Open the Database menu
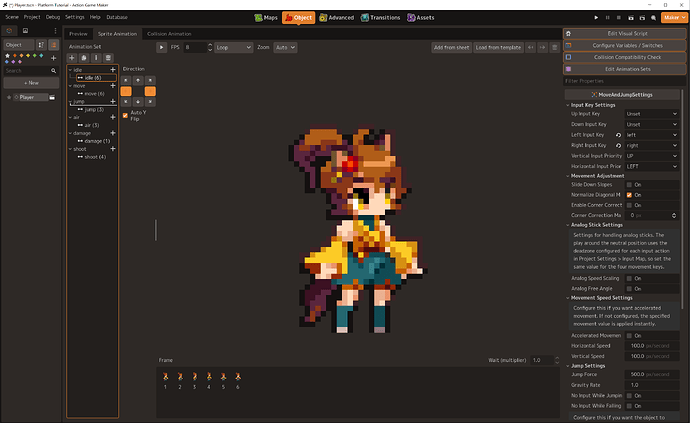 point(117,17)
